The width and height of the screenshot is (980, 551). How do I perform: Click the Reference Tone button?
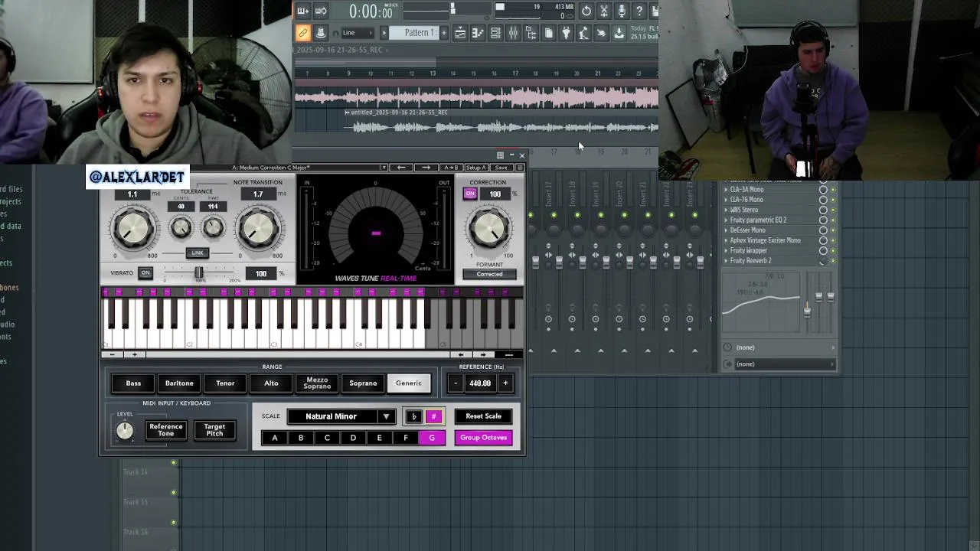click(x=166, y=430)
